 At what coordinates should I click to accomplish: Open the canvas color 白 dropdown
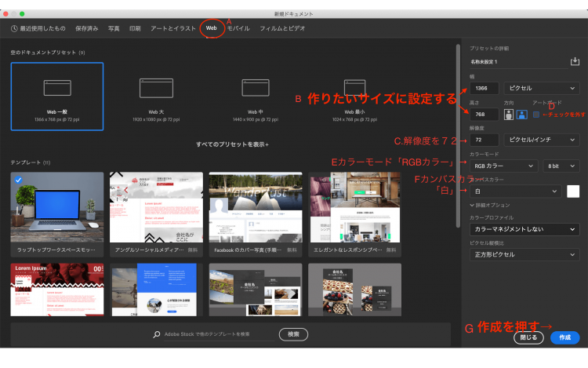pyautogui.click(x=515, y=191)
